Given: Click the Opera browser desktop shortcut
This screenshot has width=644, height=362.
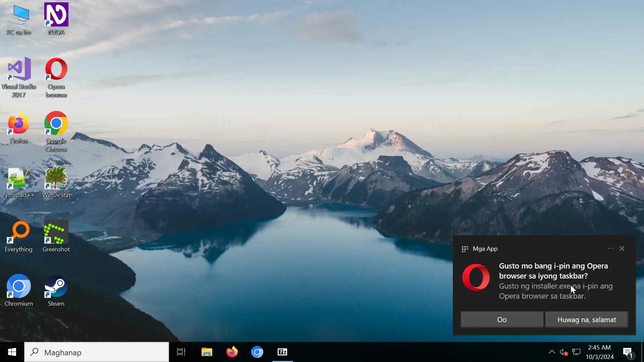Looking at the screenshot, I should 56,69.
